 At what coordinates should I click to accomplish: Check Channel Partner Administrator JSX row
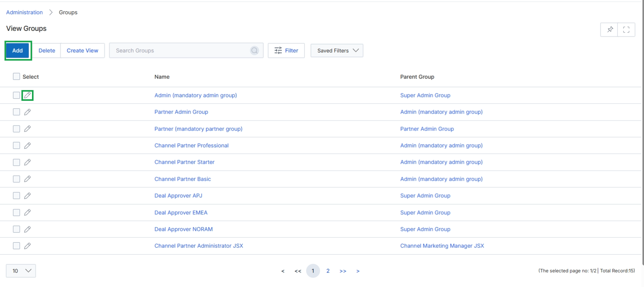tap(16, 246)
